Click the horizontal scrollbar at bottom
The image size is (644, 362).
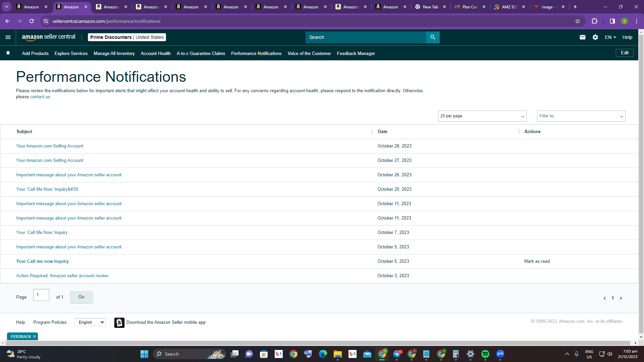point(319,343)
